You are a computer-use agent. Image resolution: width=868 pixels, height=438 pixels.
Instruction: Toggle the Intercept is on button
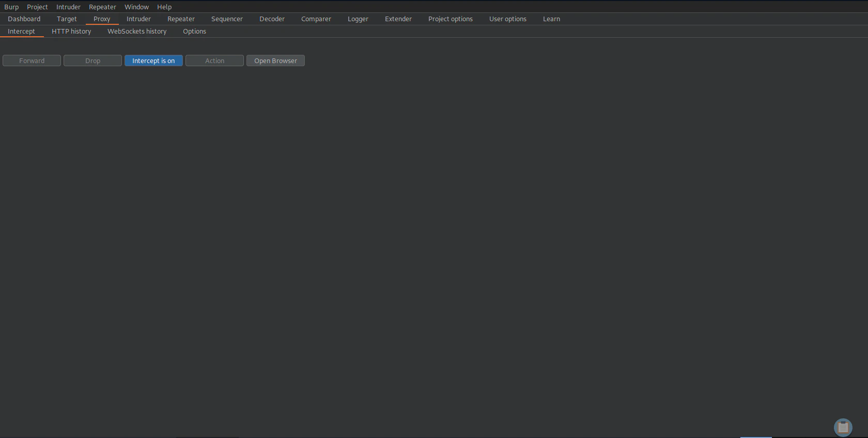153,61
